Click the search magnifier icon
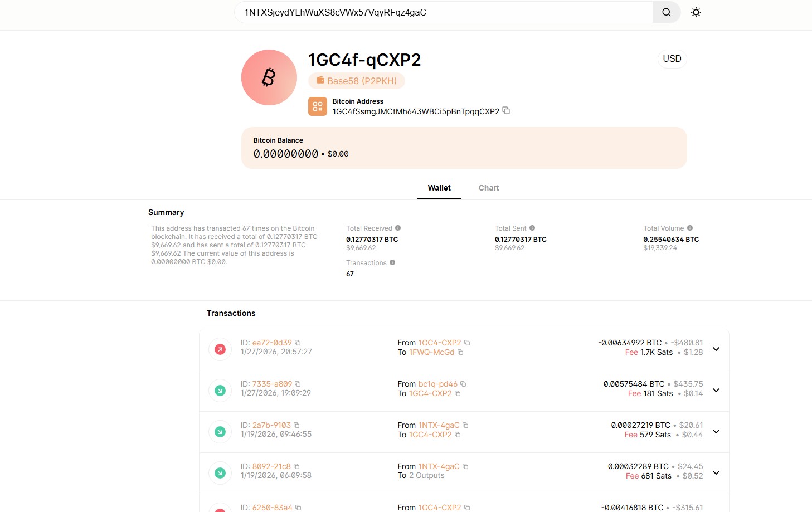This screenshot has height=512, width=812. (x=666, y=12)
